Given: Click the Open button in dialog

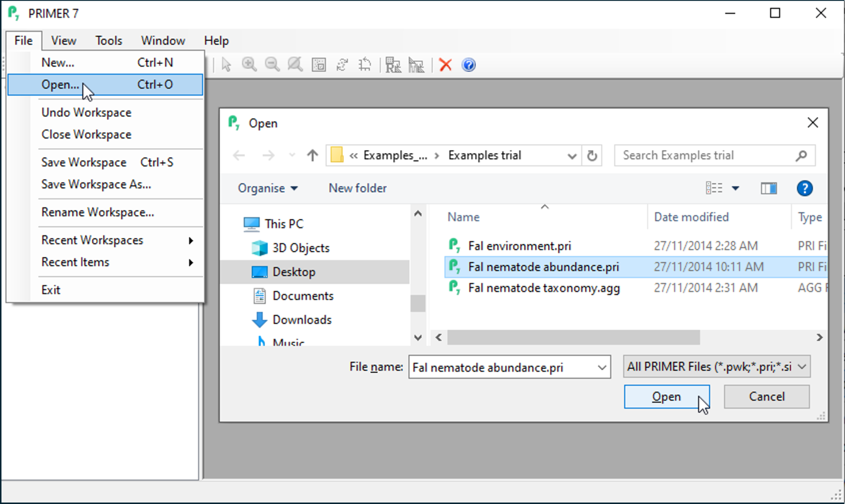Looking at the screenshot, I should 667,397.
